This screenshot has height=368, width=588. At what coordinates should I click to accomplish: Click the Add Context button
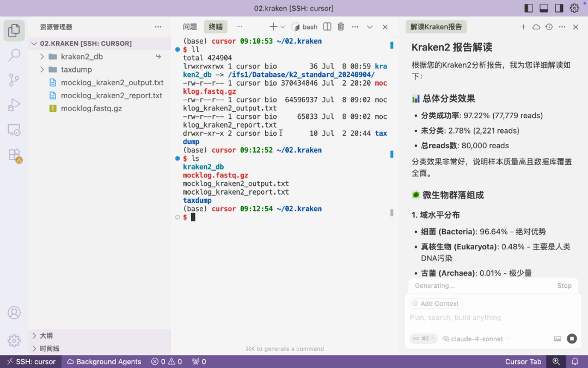(436, 304)
